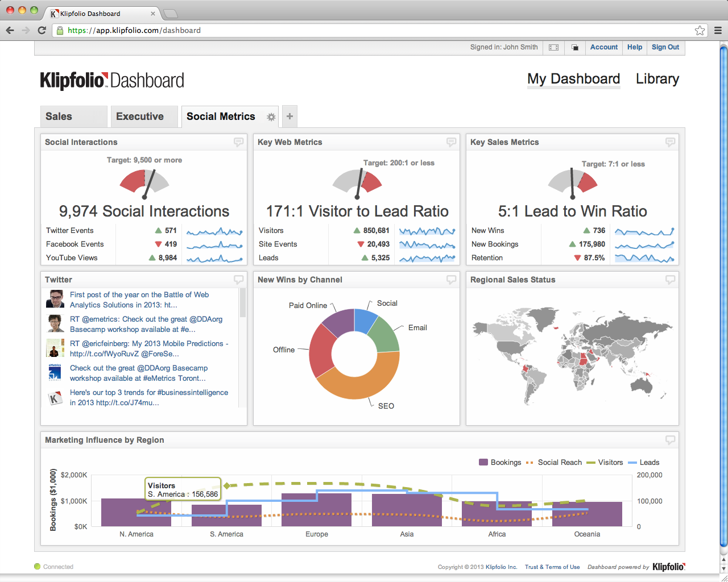Click the green SSL padlock icon
Viewport: 728px width, 582px height.
click(60, 31)
